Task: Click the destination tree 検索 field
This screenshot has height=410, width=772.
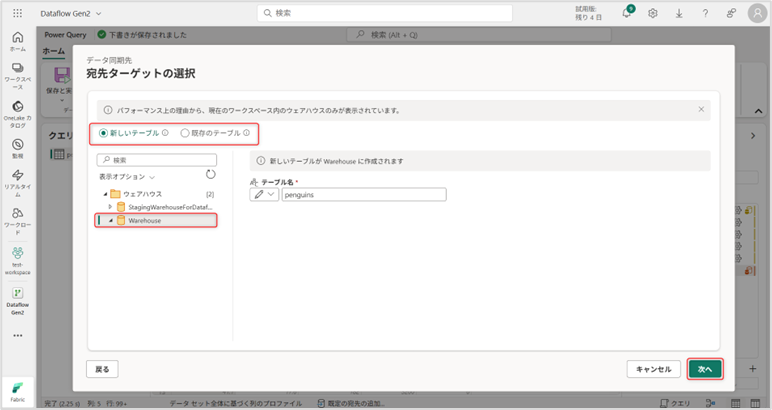Action: pyautogui.click(x=157, y=160)
